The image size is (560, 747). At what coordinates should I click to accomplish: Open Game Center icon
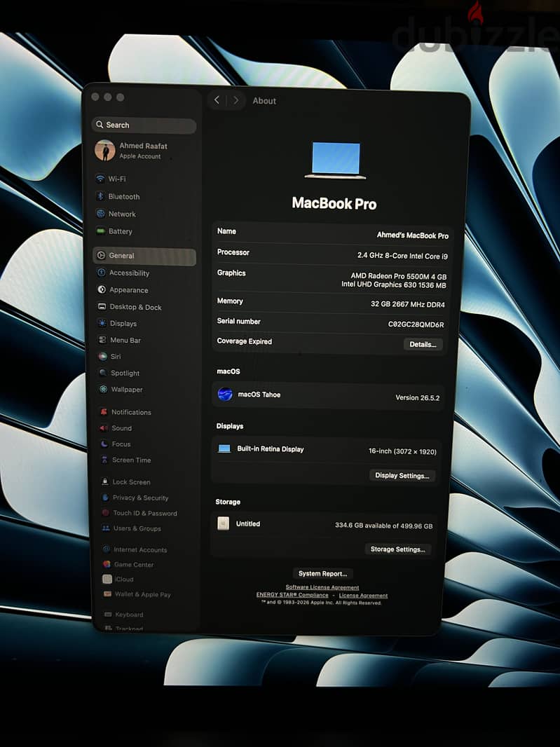tap(107, 564)
